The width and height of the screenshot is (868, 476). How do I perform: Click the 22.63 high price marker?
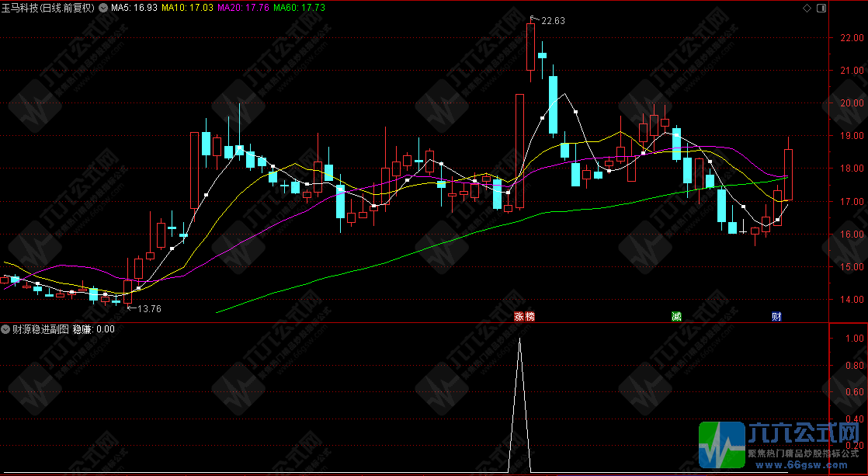pos(552,20)
